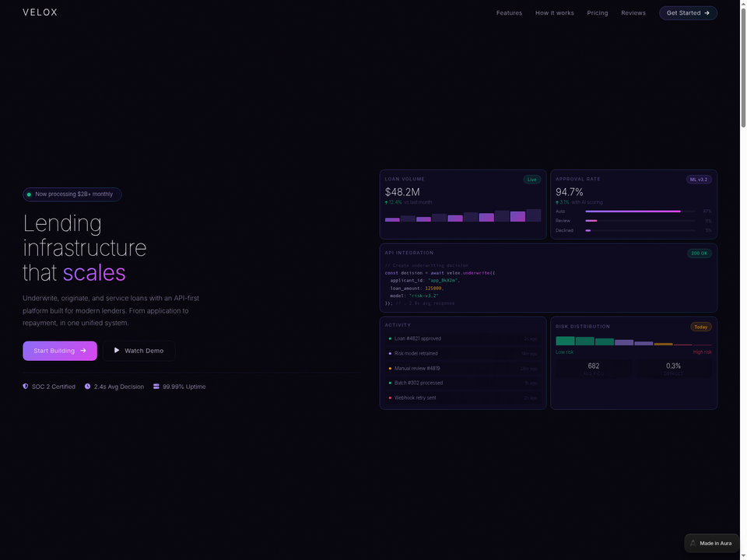The image size is (747, 560).
Task: Click the 'scales' headline word
Action: (x=94, y=273)
